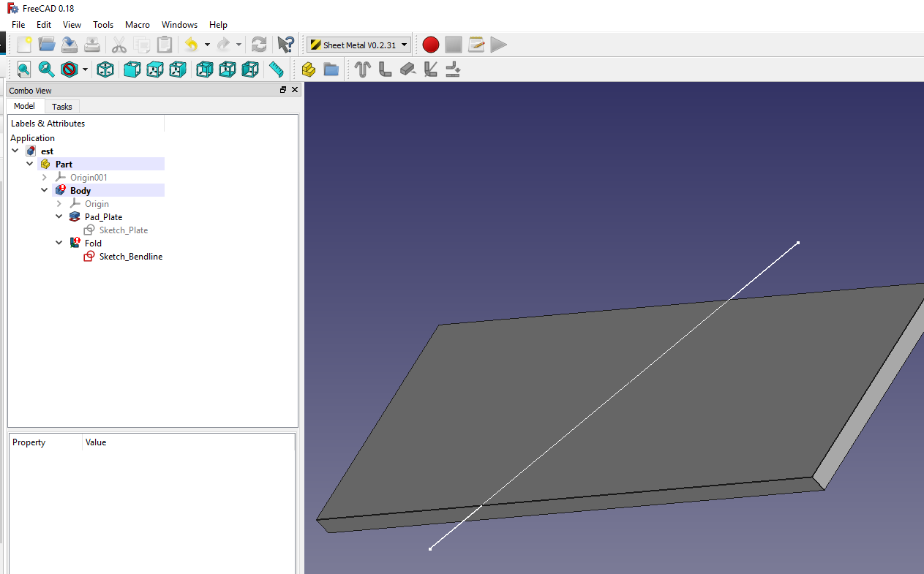Select the Fold a Wall tool
924x574 pixels.
pyautogui.click(x=430, y=69)
